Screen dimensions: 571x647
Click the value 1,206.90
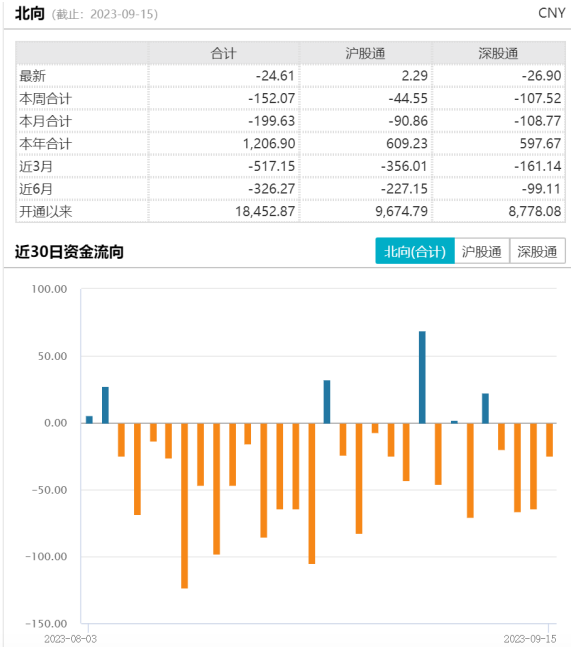[x=269, y=144]
